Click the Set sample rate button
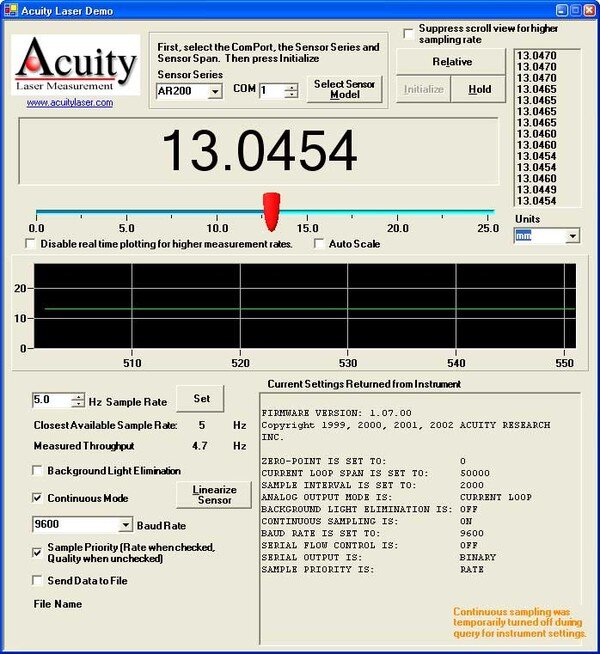This screenshot has width=600, height=654. coord(201,399)
